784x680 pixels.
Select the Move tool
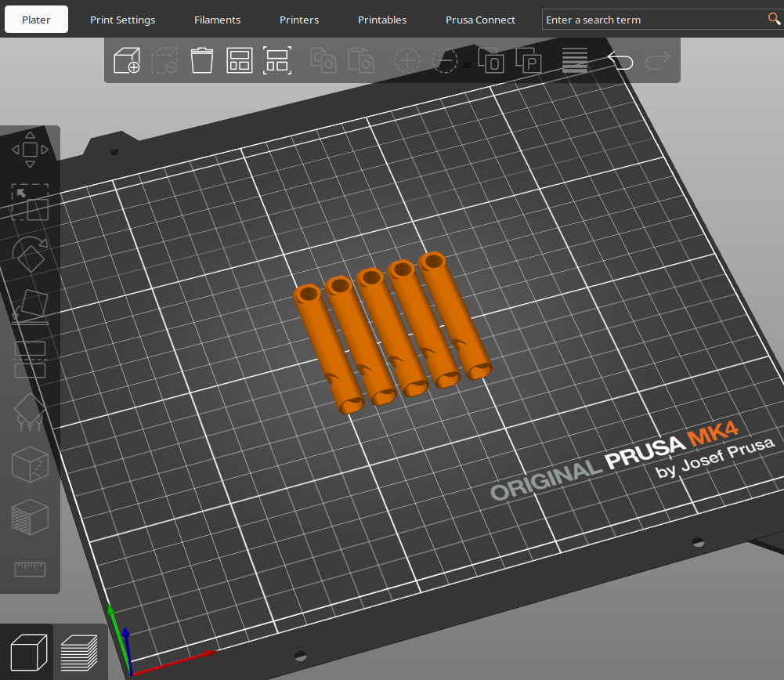click(30, 150)
